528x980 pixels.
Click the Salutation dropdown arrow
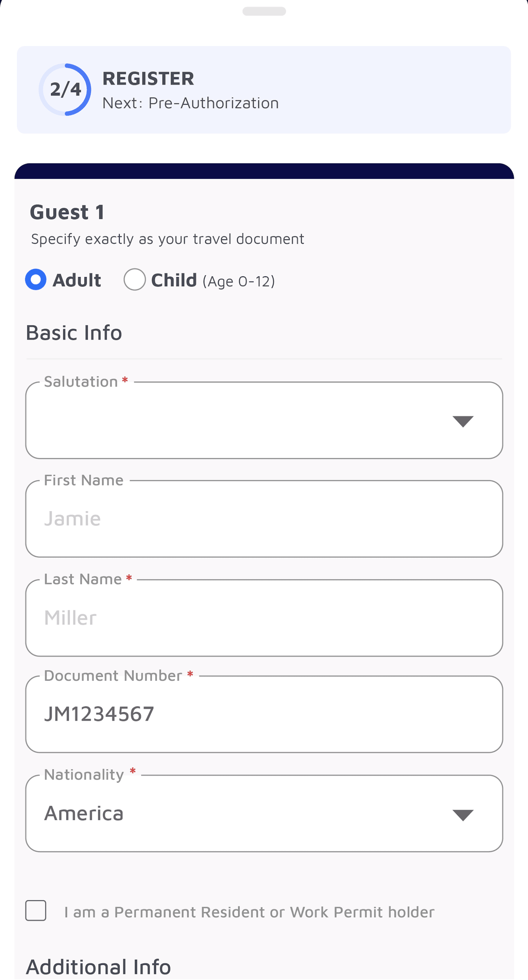point(463,421)
